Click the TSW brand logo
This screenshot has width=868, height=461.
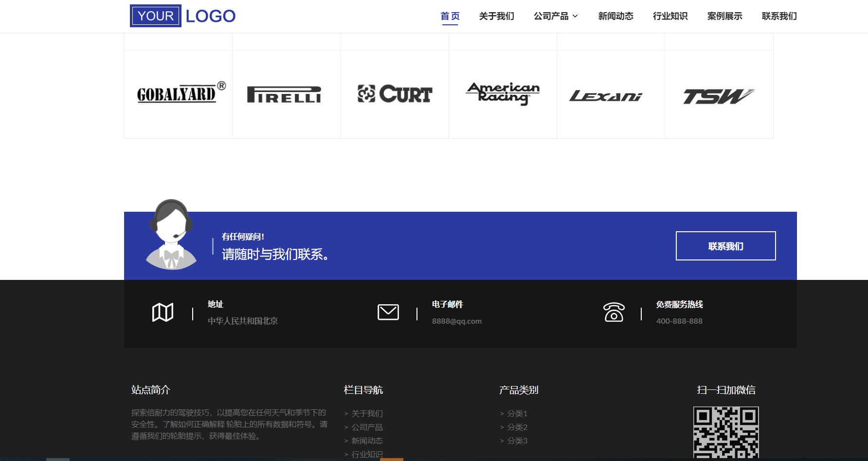click(718, 96)
